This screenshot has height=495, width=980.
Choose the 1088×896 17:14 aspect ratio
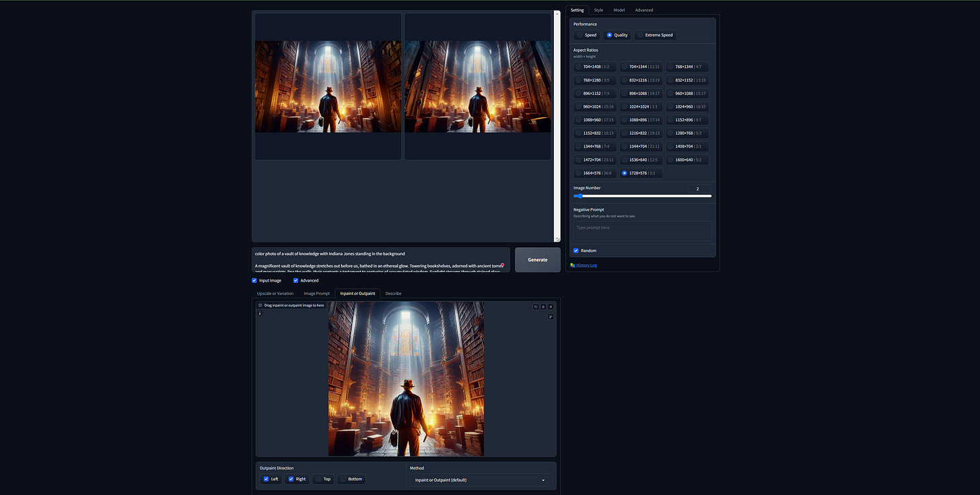(641, 120)
